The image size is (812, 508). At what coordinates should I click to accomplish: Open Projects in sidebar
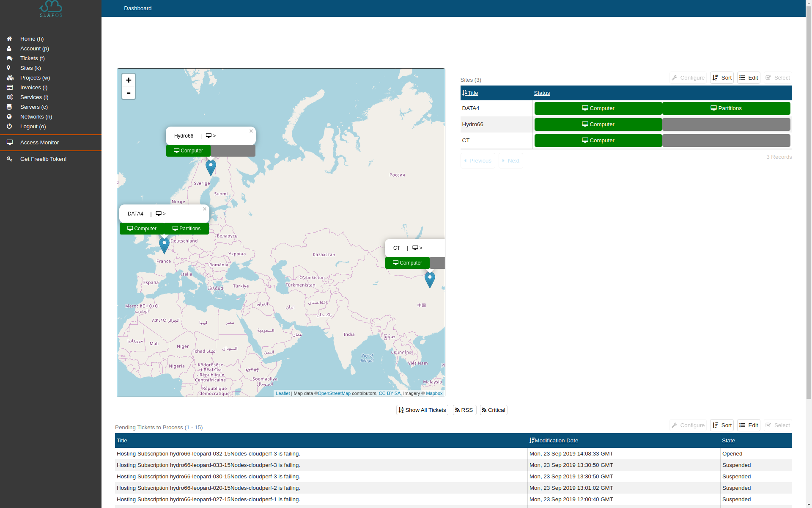pyautogui.click(x=35, y=77)
